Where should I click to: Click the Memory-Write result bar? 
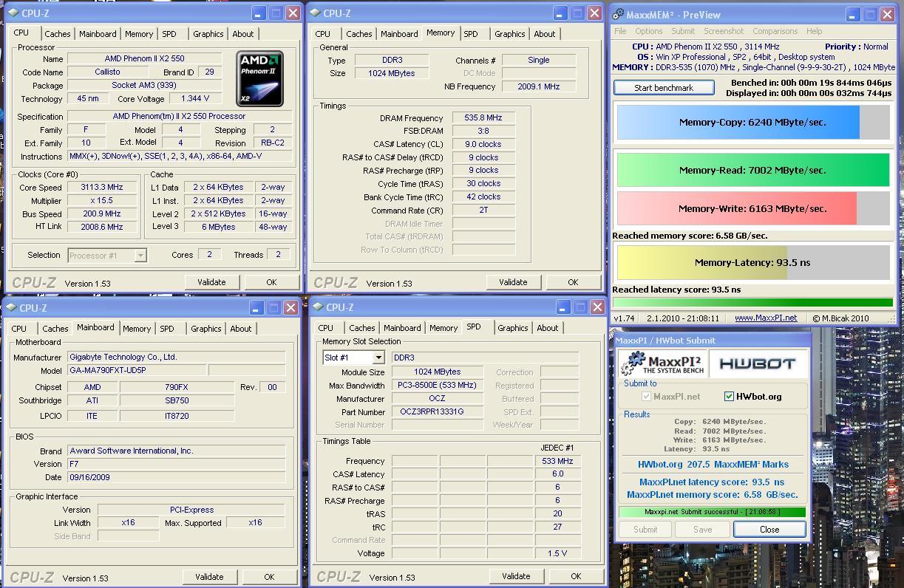(x=753, y=208)
